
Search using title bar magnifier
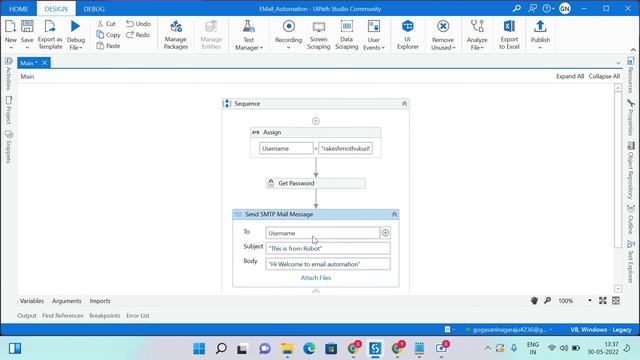[517, 8]
